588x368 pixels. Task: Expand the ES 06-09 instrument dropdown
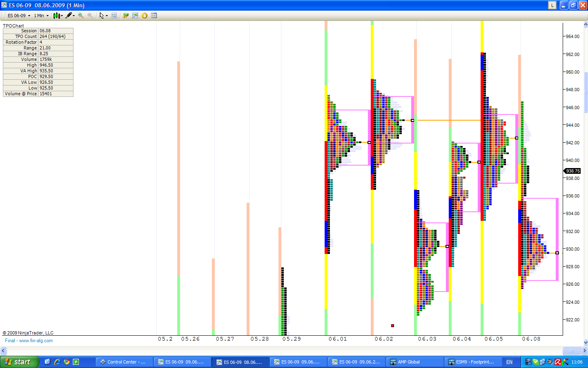[19, 16]
